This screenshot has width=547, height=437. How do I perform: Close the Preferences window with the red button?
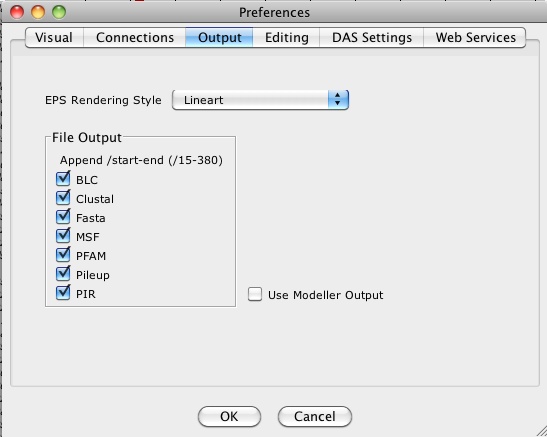pyautogui.click(x=17, y=12)
